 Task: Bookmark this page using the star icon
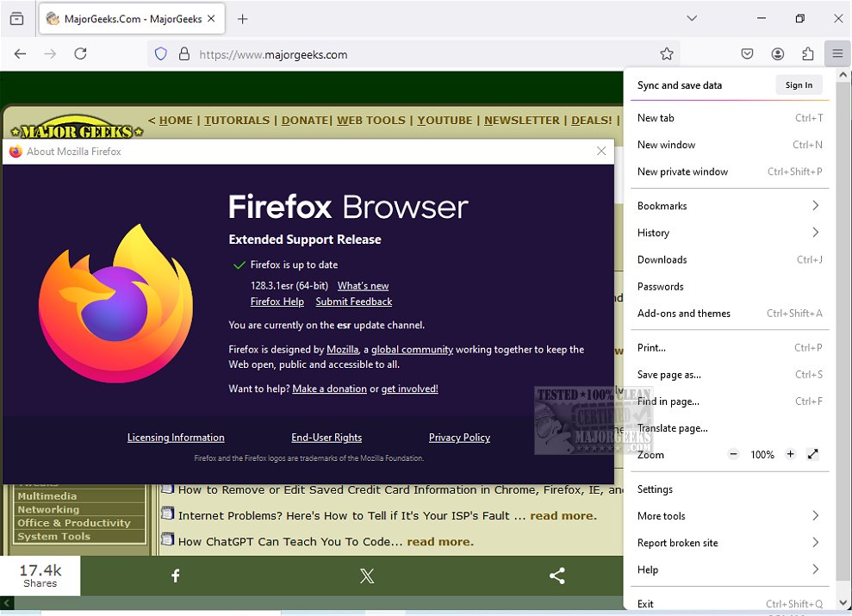tap(666, 53)
